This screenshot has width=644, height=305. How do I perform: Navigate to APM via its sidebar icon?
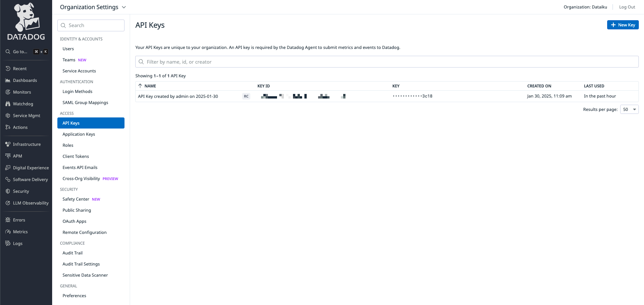[x=17, y=156]
